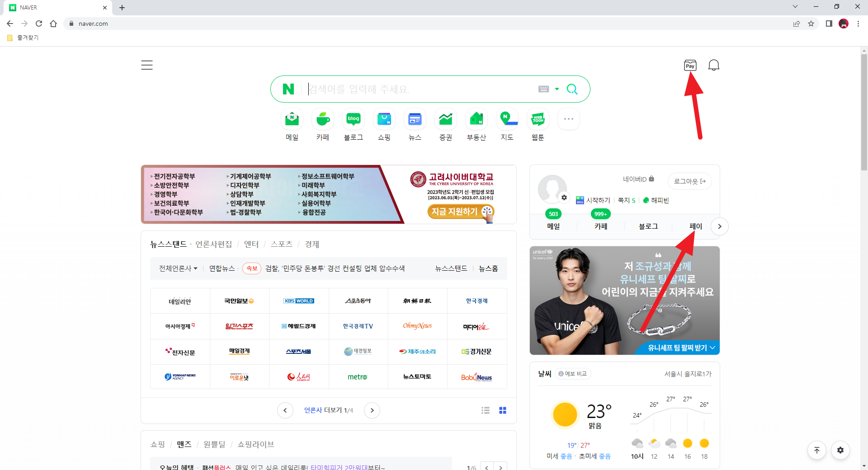This screenshot has width=868, height=470.
Task: Show next profile panel services with right chevron
Action: [720, 226]
